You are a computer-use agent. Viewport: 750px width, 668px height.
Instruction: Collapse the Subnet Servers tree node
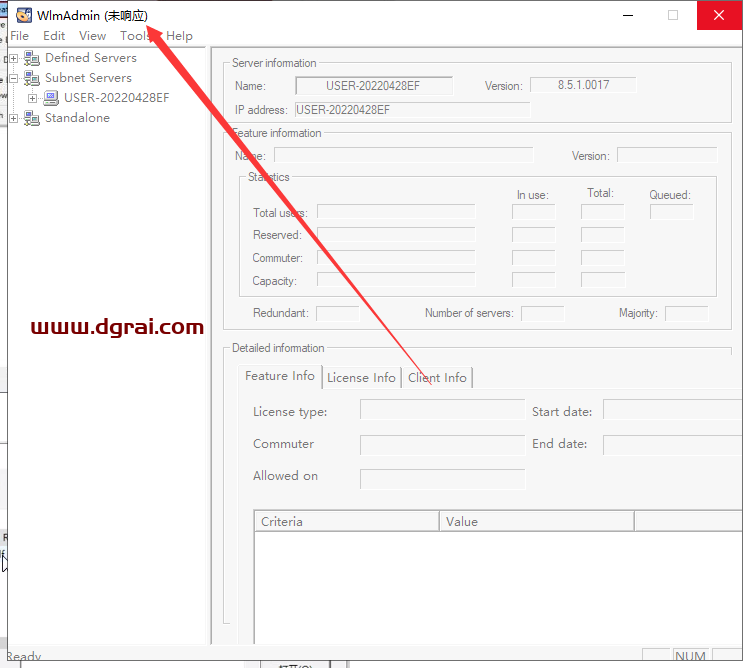tap(14, 78)
